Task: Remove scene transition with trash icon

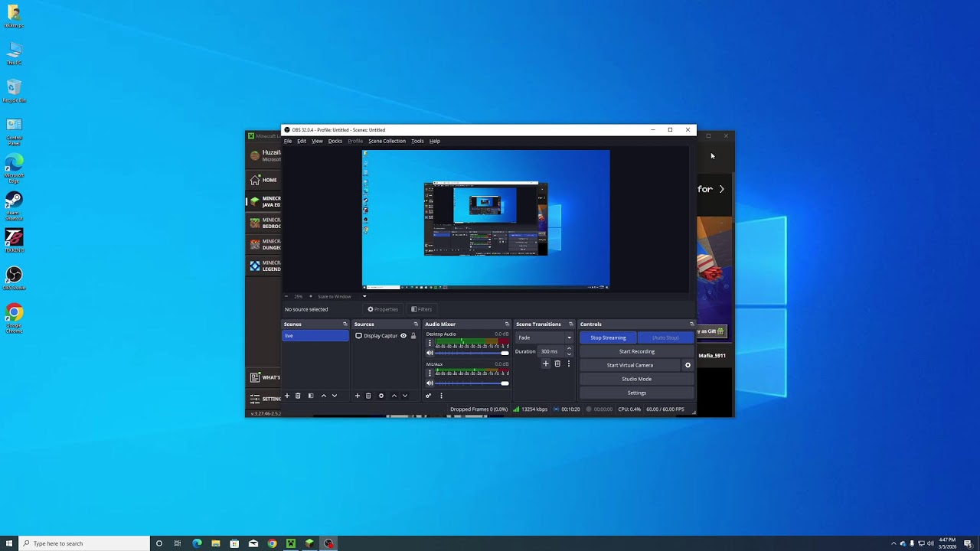Action: click(557, 364)
